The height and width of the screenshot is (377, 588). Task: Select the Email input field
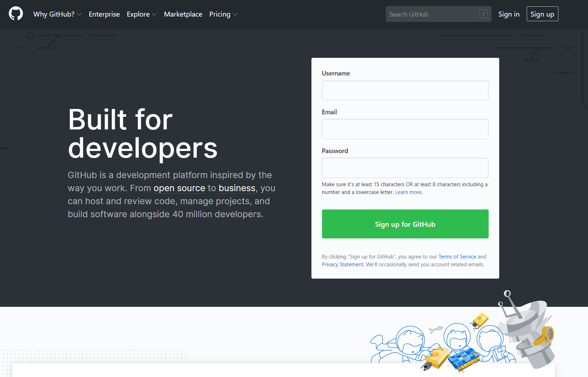[x=405, y=129]
